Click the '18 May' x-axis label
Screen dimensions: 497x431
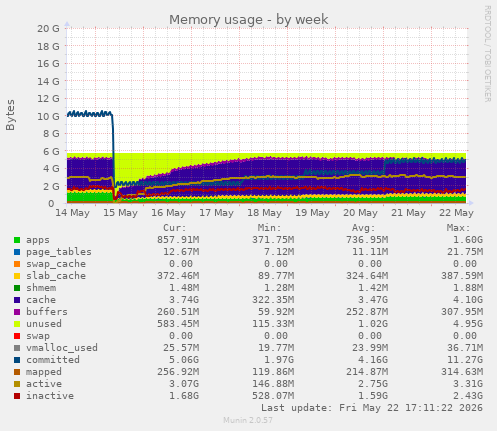pyautogui.click(x=265, y=213)
